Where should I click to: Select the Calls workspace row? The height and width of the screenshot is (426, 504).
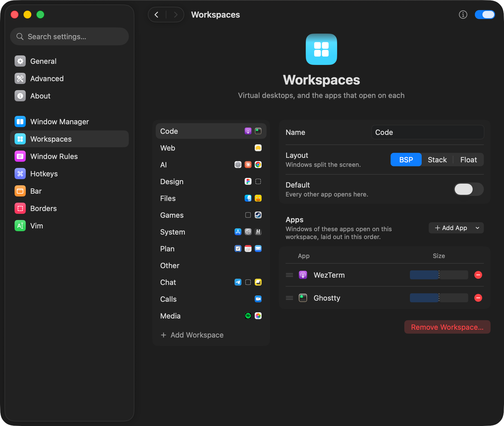[x=211, y=299]
